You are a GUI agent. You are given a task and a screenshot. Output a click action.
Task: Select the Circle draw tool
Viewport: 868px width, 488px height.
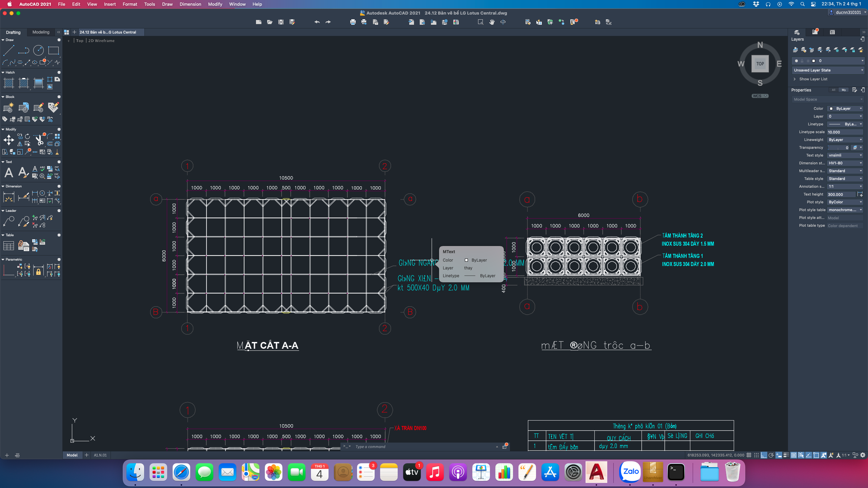click(x=38, y=50)
